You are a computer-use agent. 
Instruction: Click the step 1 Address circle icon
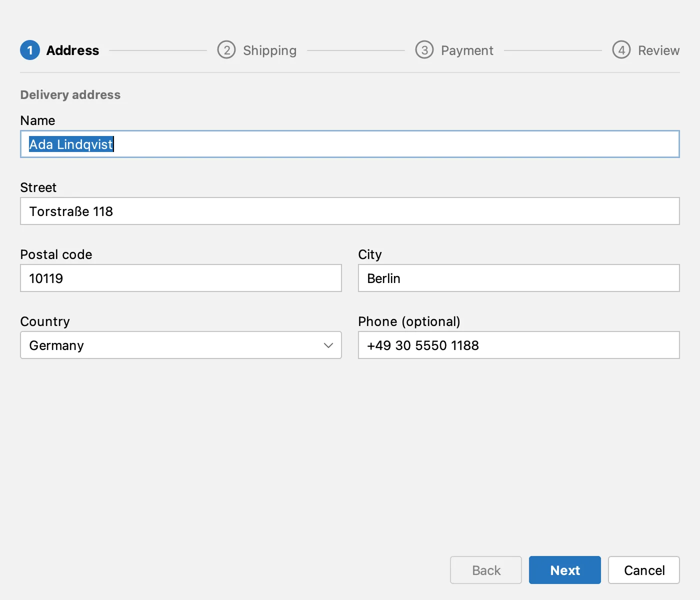point(30,50)
